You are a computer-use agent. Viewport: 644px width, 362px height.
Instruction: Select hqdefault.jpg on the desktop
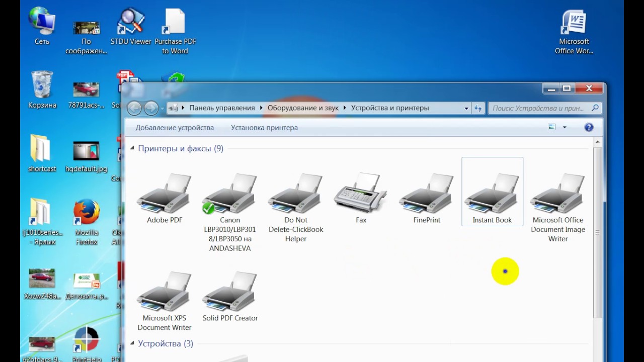pyautogui.click(x=86, y=157)
